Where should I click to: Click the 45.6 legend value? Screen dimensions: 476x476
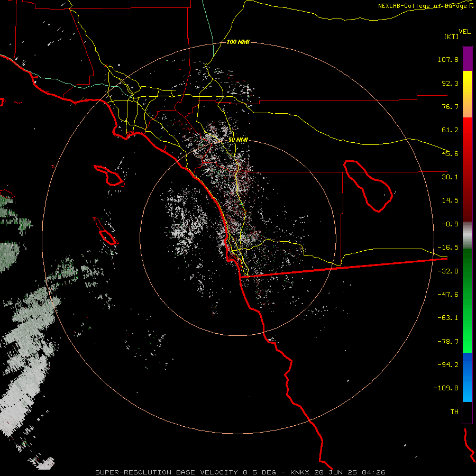[x=450, y=153]
